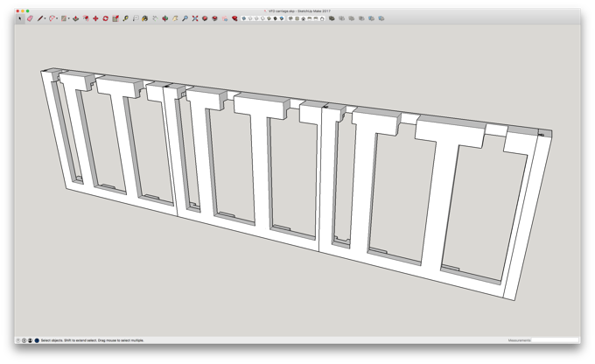Click the Outer Shell solid tool
This screenshot has height=364, width=595.
332,18
